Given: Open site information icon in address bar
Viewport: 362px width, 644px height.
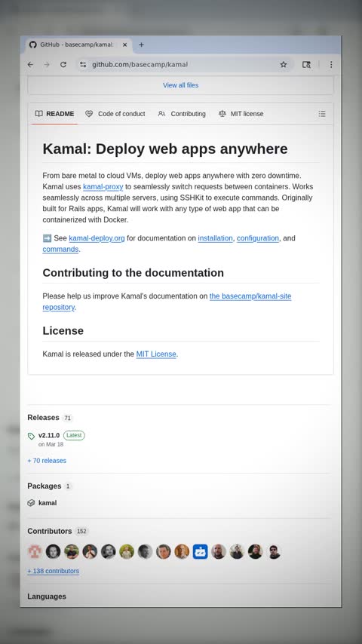Looking at the screenshot, I should 83,65.
